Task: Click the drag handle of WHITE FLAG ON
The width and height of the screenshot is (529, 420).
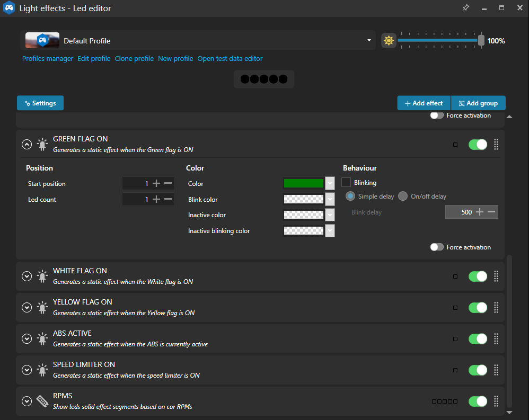Action: click(496, 276)
